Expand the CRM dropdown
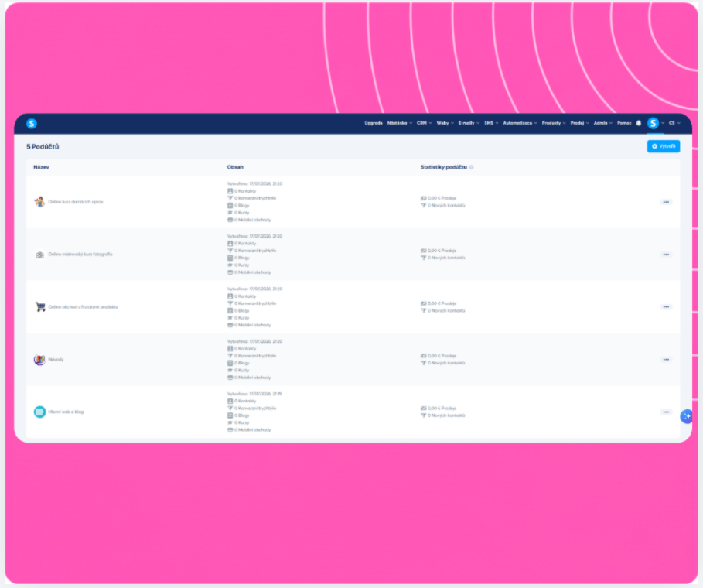The width and height of the screenshot is (703, 588). coord(424,123)
